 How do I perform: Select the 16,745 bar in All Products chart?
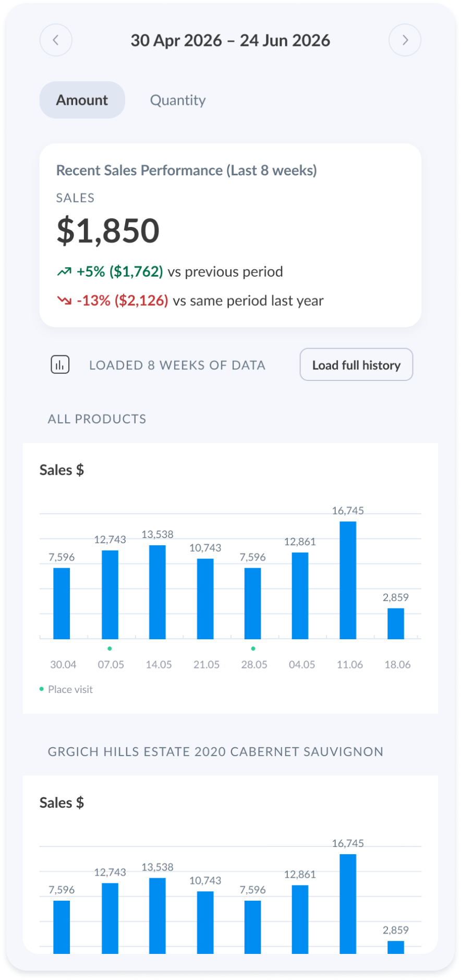click(348, 580)
